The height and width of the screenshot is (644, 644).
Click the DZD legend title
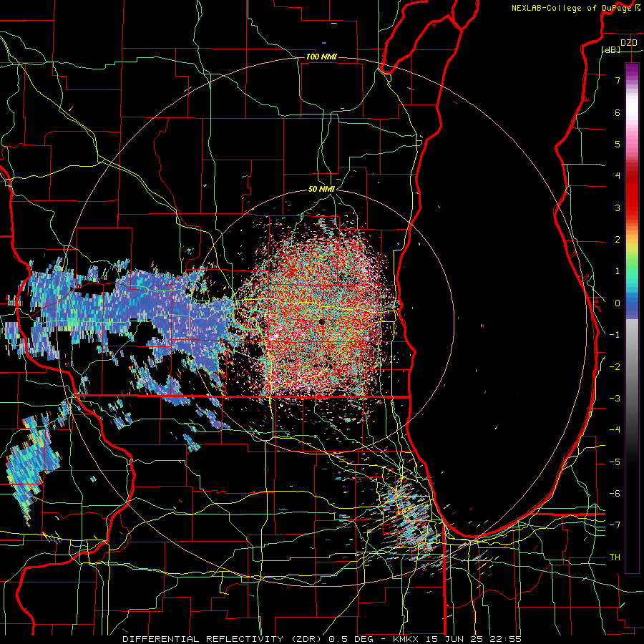[628, 43]
